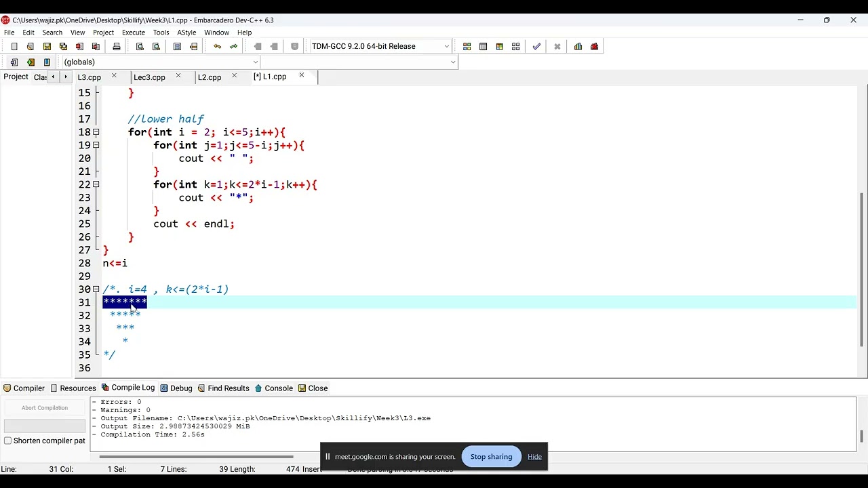Click the Save All toolbar icon
This screenshot has width=868, height=488.
[x=63, y=46]
